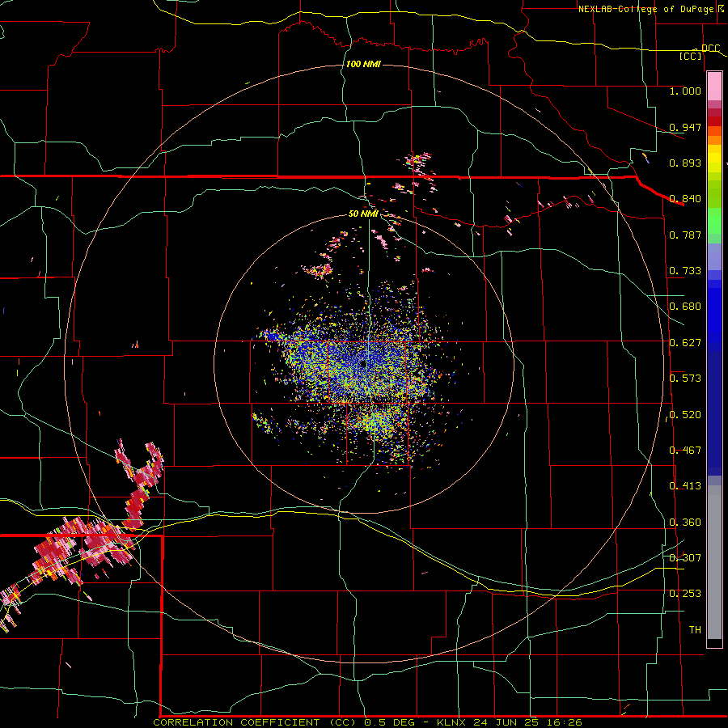The image size is (728, 728).
Task: Pick the light pink color bar segment
Action: pos(714,87)
